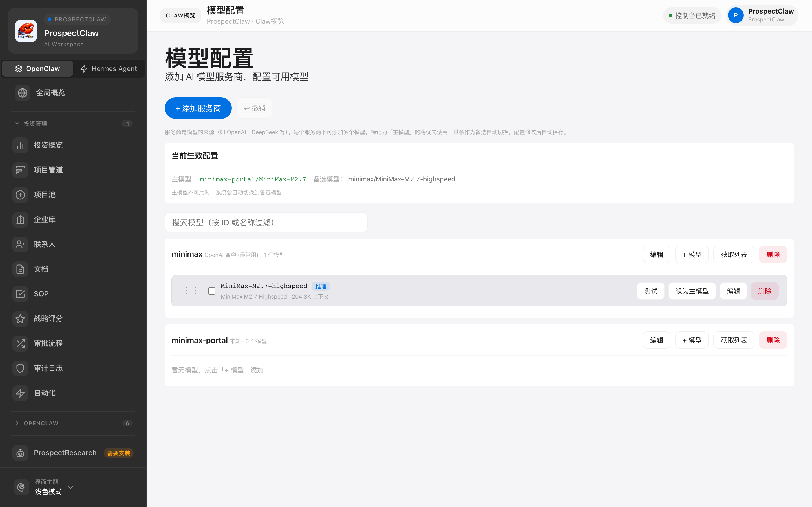Screen dimensions: 812x507
Task: Select the 投资概览 bar chart icon
Action: coord(20,145)
